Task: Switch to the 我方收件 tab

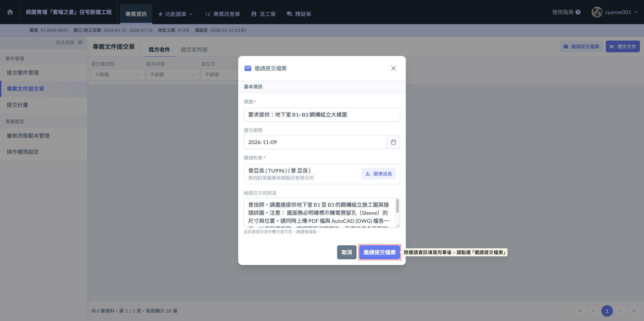Action: click(159, 50)
